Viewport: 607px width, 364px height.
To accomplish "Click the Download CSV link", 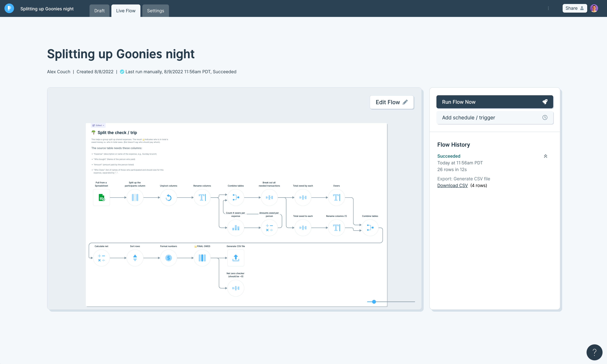I will [x=452, y=185].
